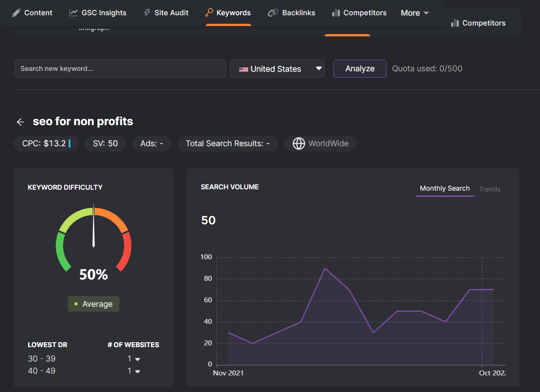Click the right-side Competitors button
This screenshot has width=540, height=392.
tap(478, 23)
